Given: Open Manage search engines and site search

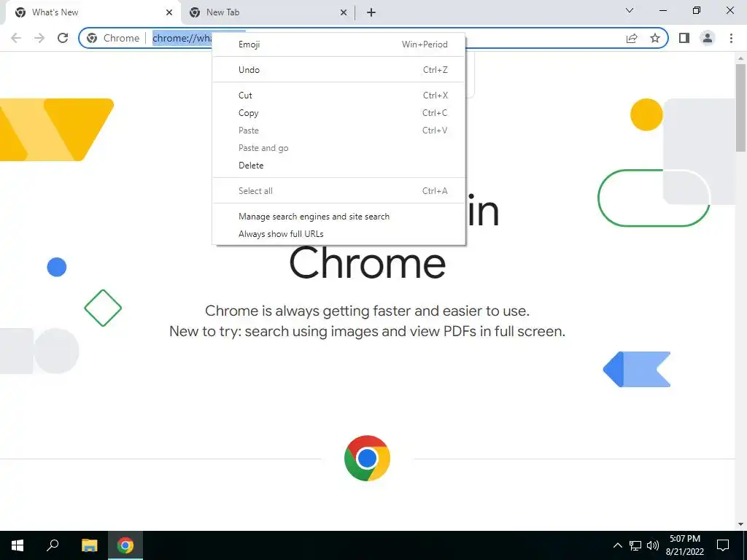Looking at the screenshot, I should [338, 216].
